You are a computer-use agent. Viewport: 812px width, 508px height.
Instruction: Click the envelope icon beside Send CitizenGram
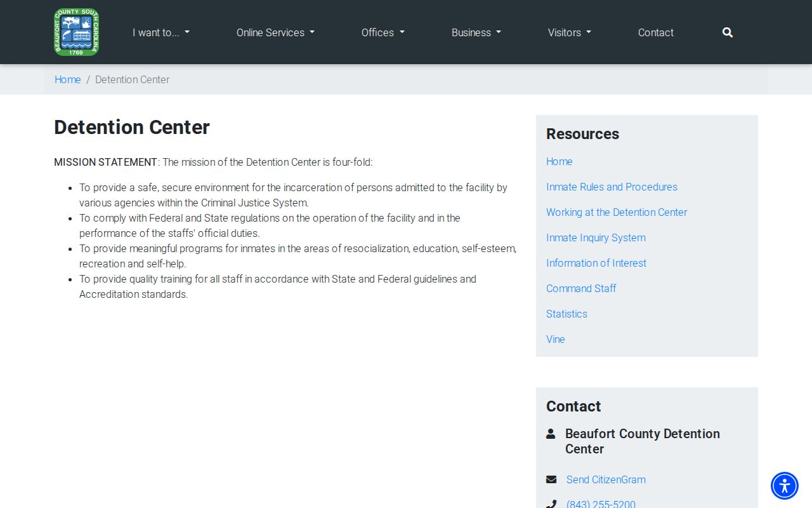pos(551,479)
